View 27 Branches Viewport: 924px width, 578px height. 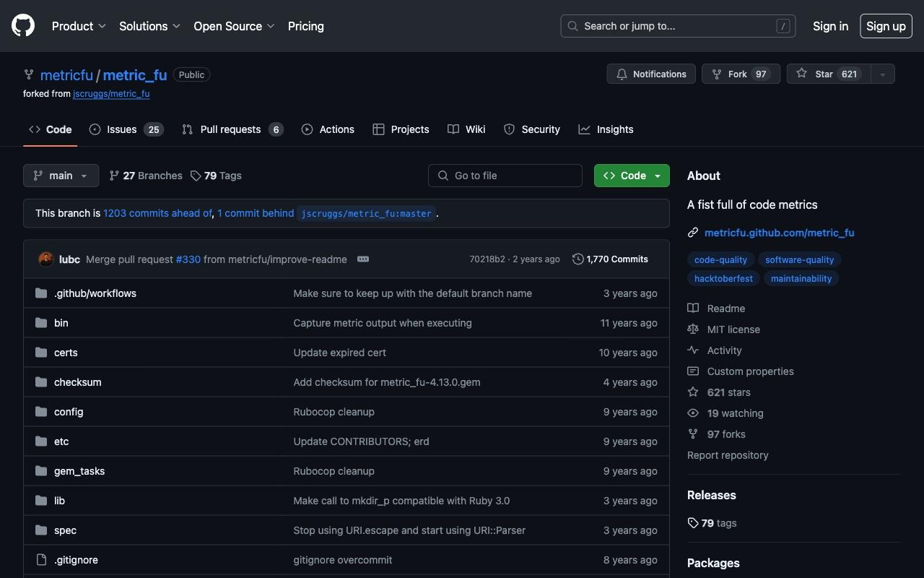(146, 176)
